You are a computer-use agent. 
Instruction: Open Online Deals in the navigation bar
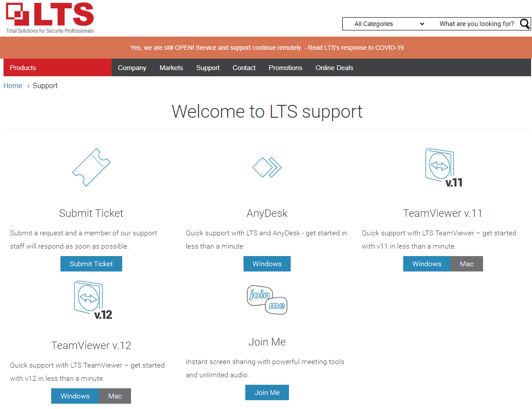click(334, 67)
